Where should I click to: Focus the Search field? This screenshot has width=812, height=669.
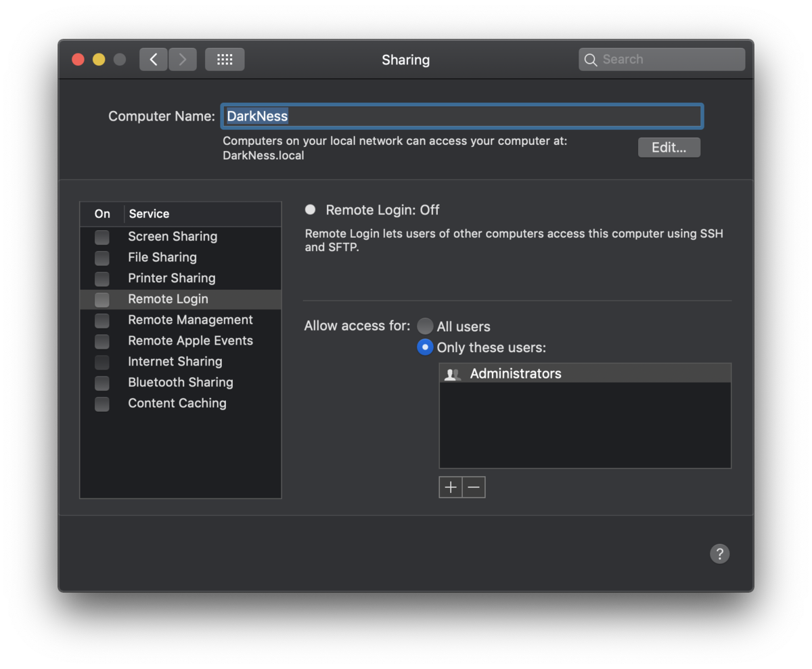pyautogui.click(x=662, y=60)
